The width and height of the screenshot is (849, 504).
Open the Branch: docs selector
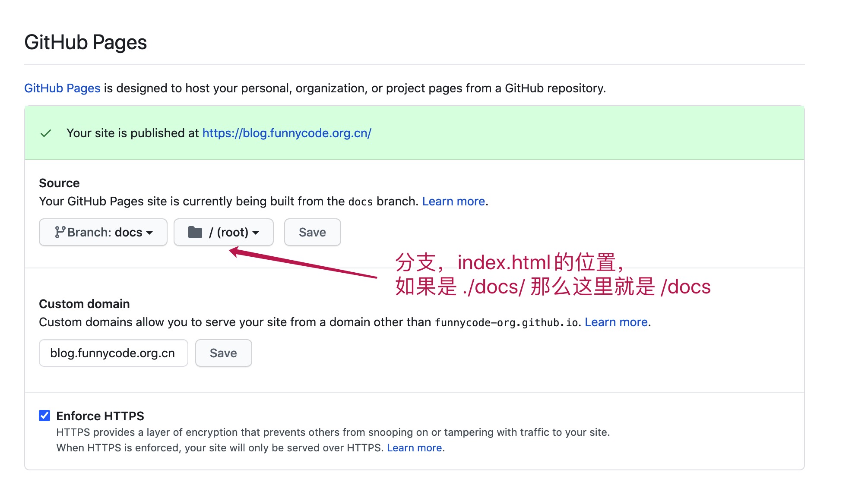point(103,232)
